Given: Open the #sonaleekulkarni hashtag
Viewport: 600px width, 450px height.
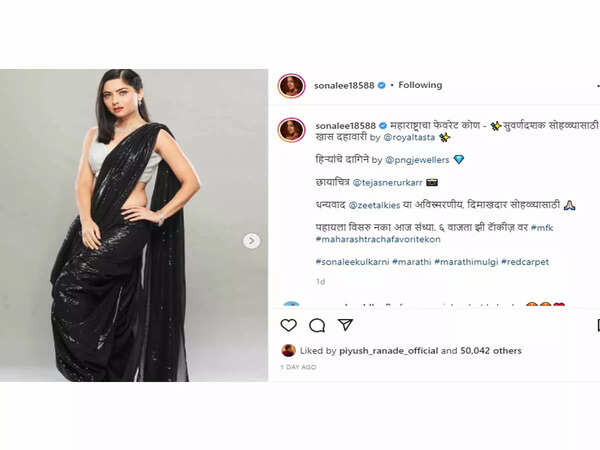Looking at the screenshot, I should point(352,262).
